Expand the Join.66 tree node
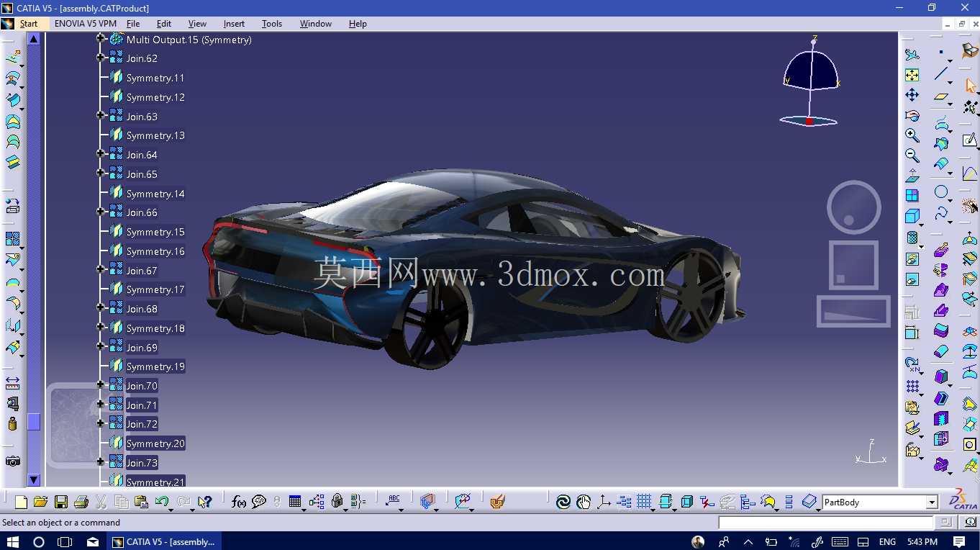Viewport: 980px width, 550px height. tap(101, 212)
